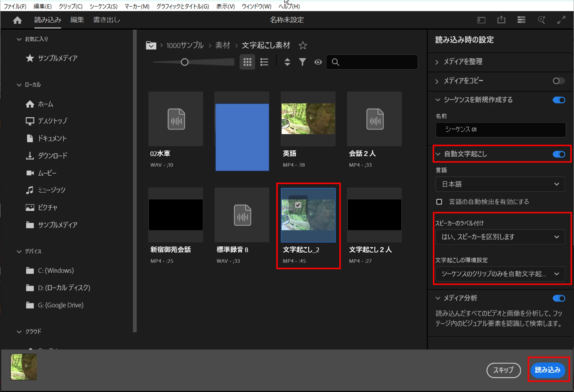Click the sort order arrows icon

click(x=287, y=62)
